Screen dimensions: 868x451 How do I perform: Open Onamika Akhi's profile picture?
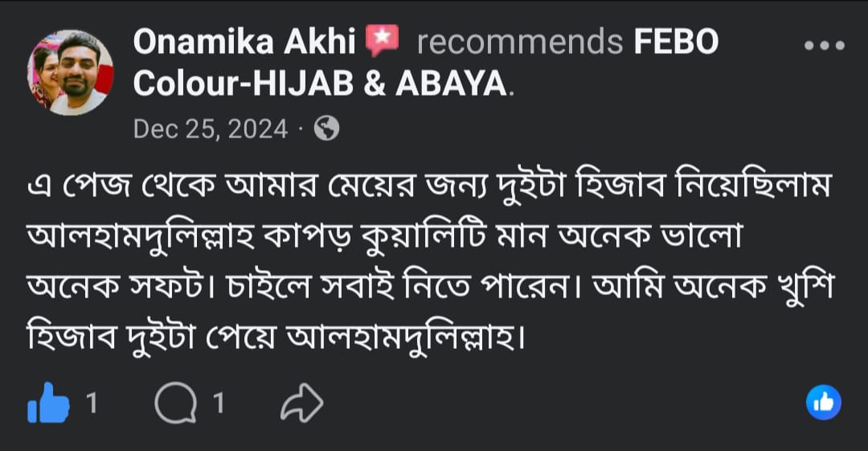click(71, 73)
